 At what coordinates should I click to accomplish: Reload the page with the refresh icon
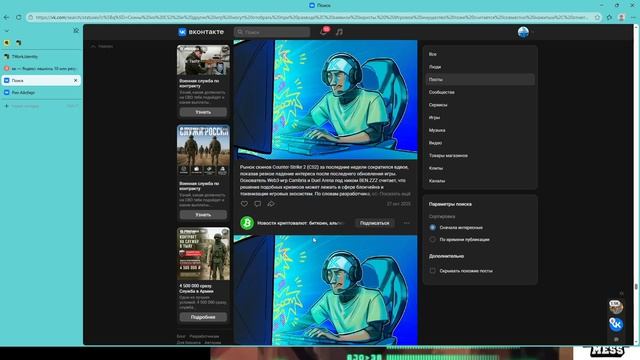pos(19,17)
